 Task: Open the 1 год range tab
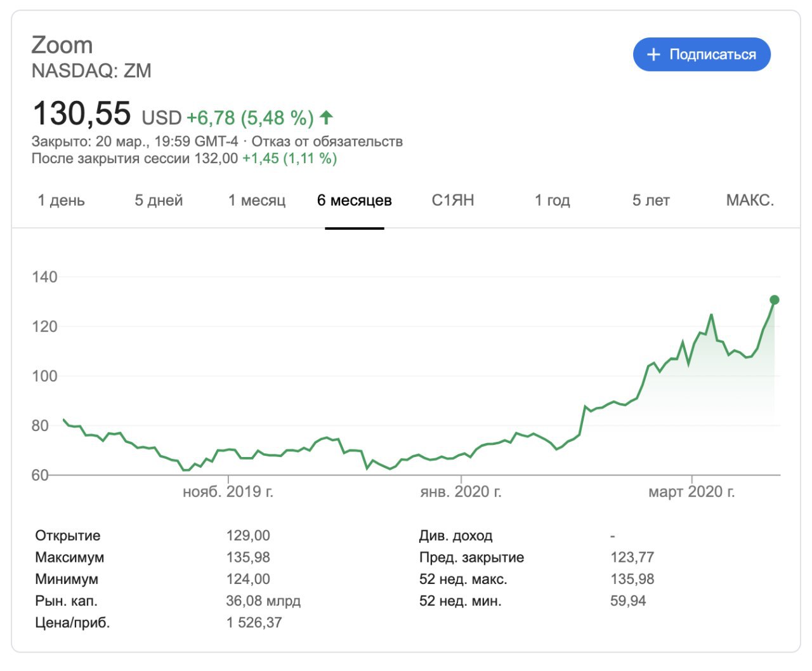pos(552,201)
